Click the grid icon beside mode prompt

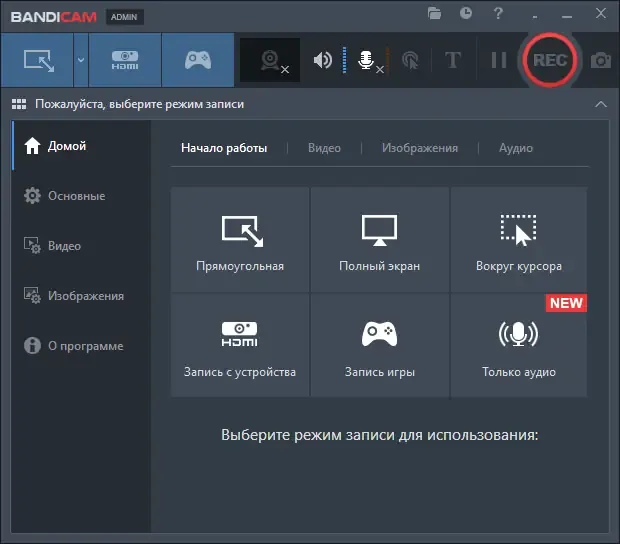[19, 104]
